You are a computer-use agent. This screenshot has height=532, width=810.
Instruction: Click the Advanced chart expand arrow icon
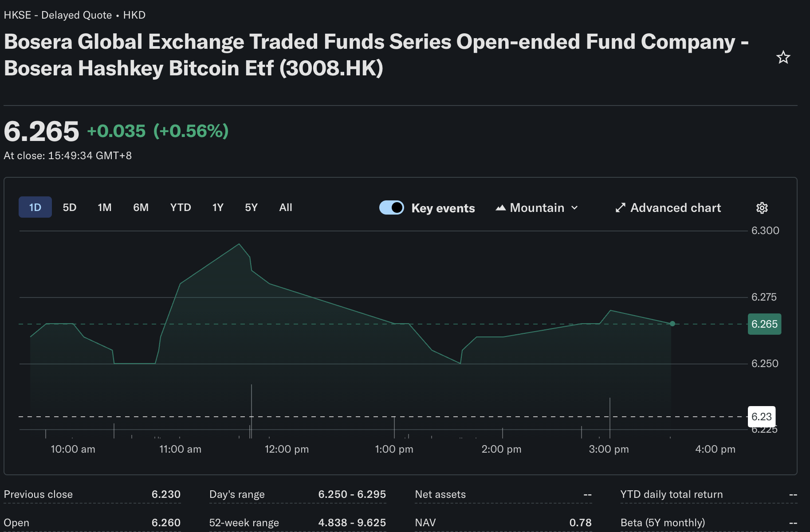621,208
